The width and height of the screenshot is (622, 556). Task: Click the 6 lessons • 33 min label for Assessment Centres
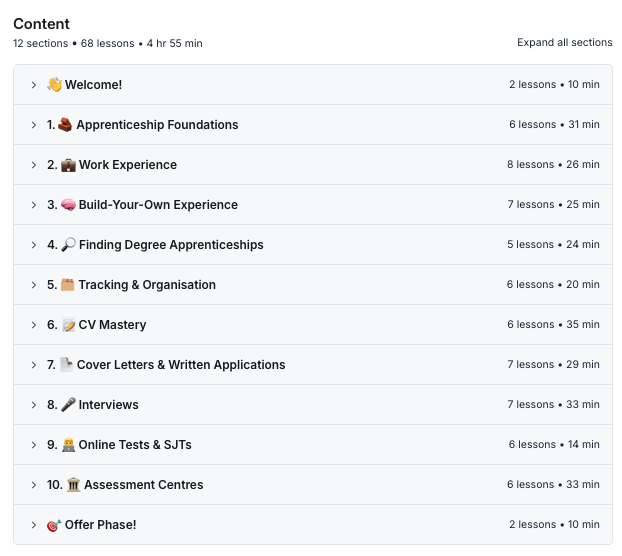(x=553, y=485)
